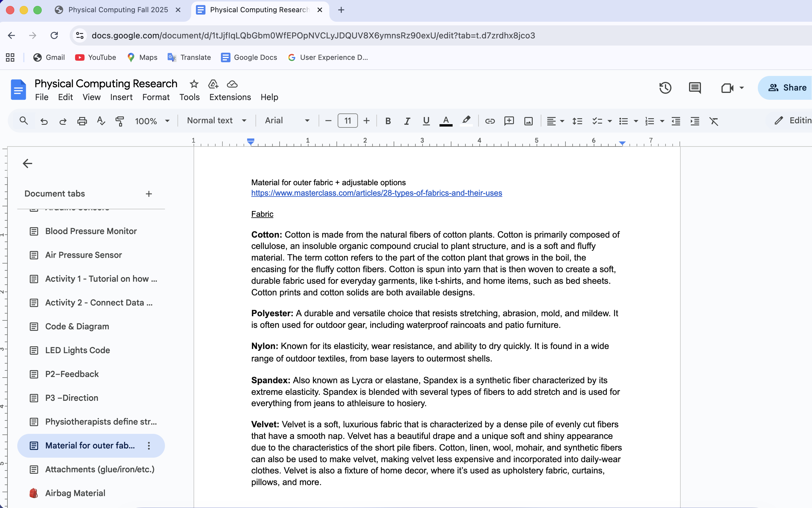Open the 100% zoom dropdown
Screen dimensions: 812x508
coord(152,121)
